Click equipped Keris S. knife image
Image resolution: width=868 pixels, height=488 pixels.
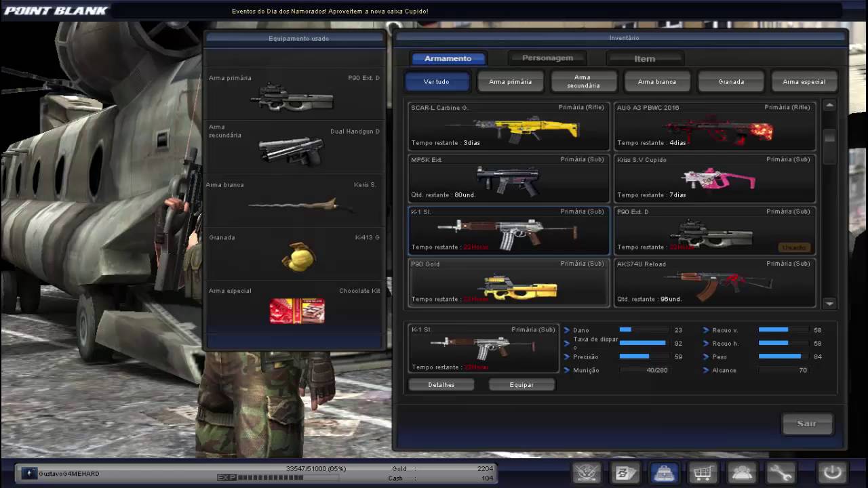(x=299, y=204)
